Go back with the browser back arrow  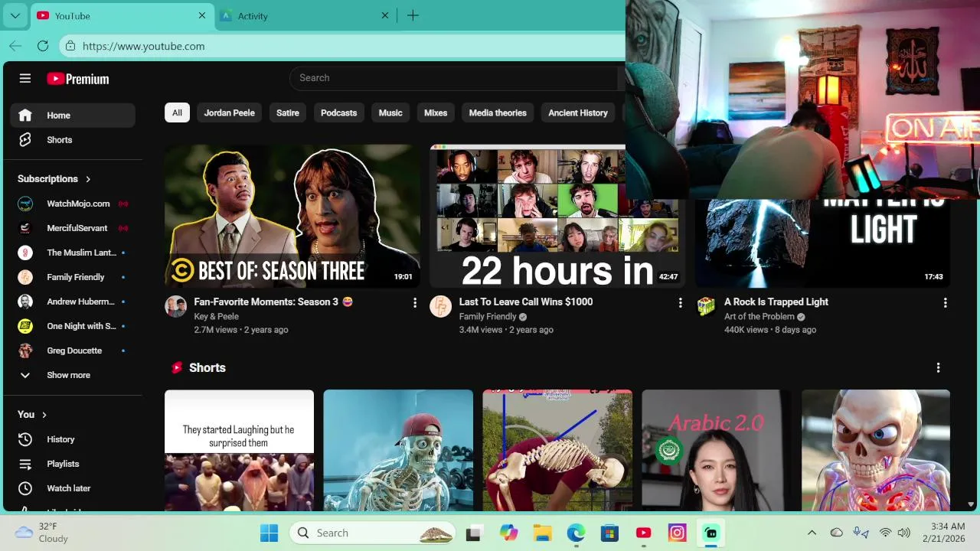tap(15, 46)
